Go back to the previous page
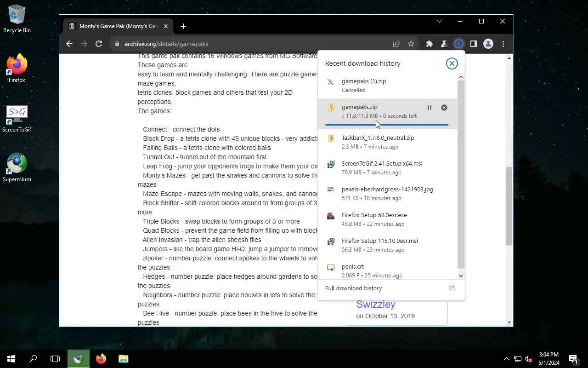The height and width of the screenshot is (368, 588). pos(69,44)
